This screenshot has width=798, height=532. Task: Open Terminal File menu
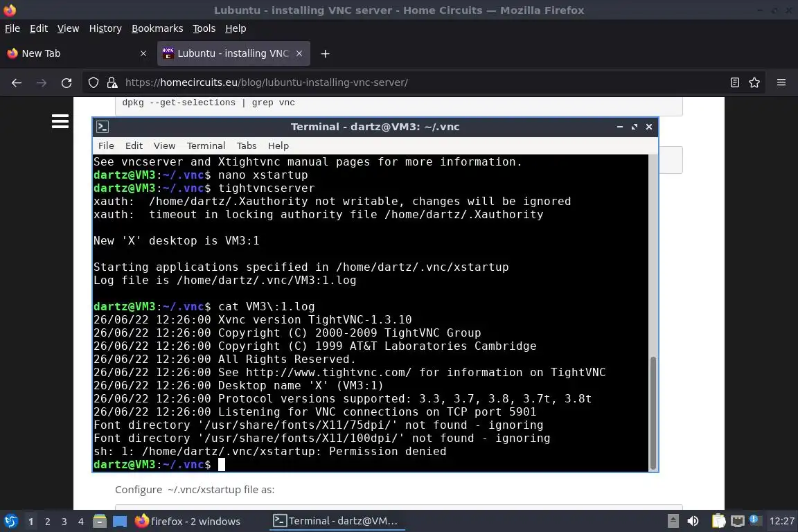coord(106,145)
